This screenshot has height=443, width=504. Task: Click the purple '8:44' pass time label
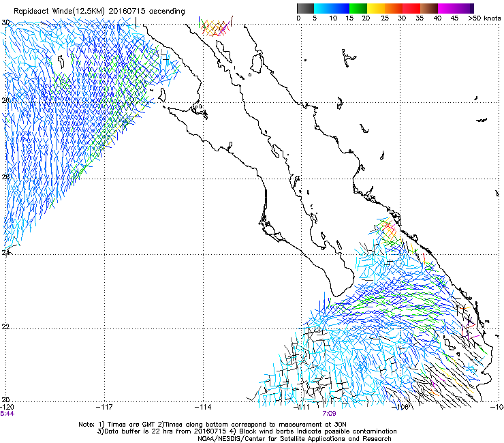7,414
